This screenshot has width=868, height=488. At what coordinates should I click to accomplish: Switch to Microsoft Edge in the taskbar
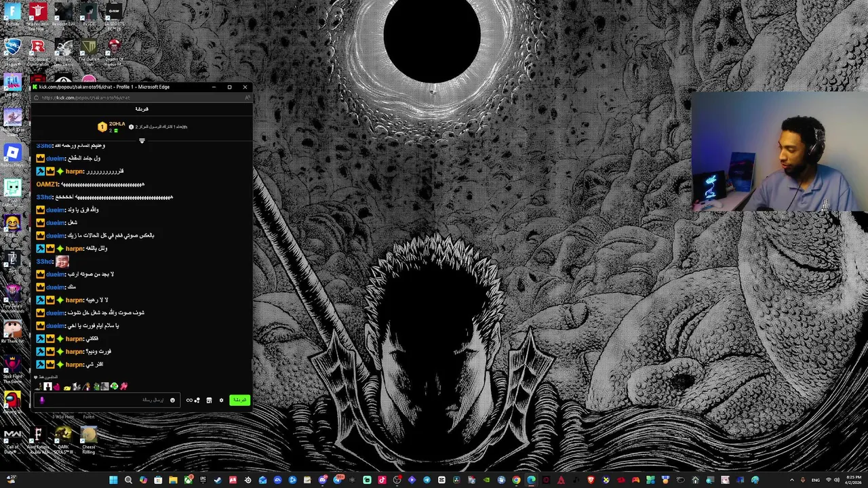(x=531, y=480)
